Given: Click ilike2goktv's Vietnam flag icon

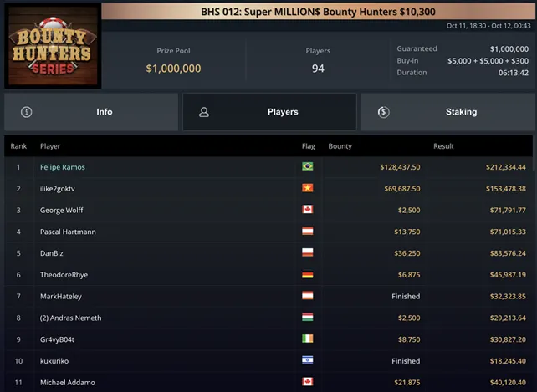Looking at the screenshot, I should click(308, 188).
